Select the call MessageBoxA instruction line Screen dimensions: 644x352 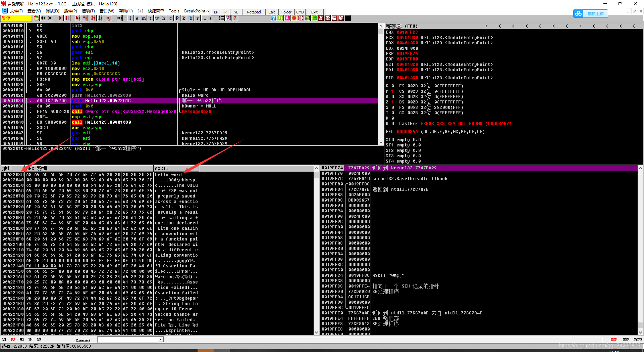[190, 112]
